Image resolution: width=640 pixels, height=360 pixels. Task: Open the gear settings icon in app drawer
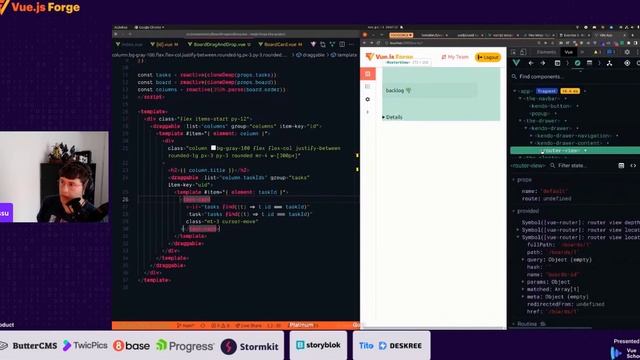(x=368, y=99)
